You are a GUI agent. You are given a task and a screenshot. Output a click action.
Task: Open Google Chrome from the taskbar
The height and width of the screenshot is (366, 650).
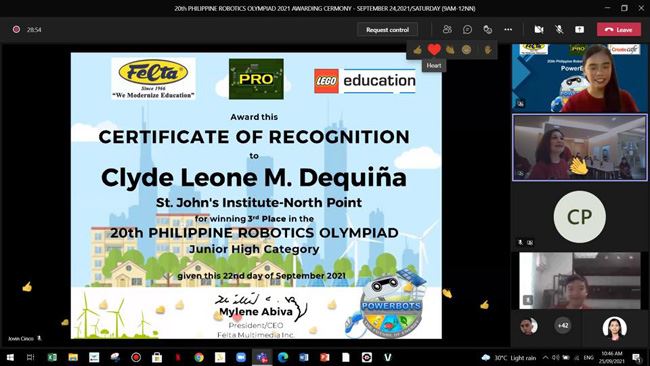[x=199, y=357]
